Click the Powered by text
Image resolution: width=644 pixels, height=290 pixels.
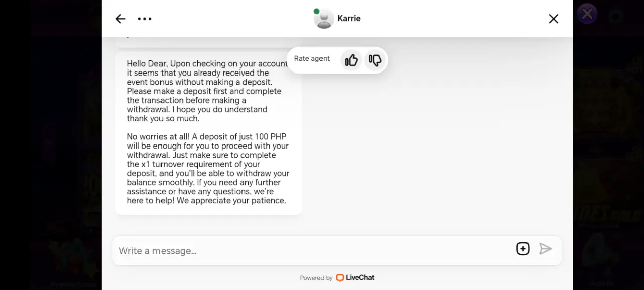coord(316,278)
